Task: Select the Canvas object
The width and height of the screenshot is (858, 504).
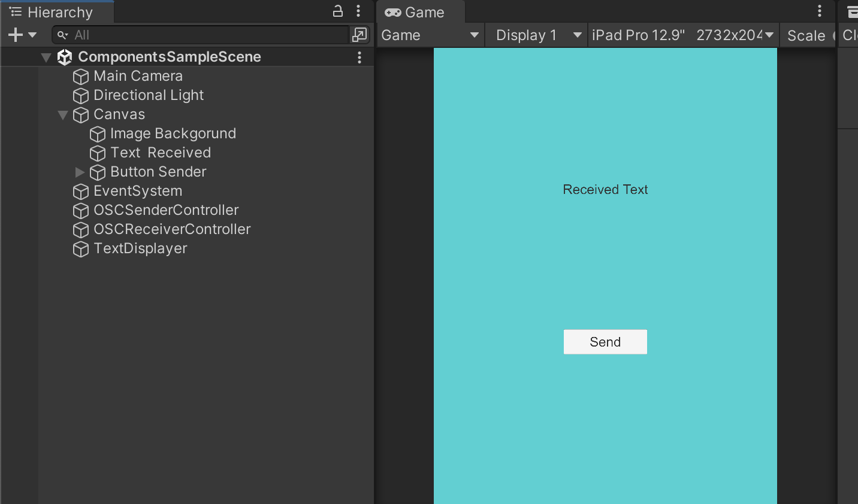Action: pos(119,114)
